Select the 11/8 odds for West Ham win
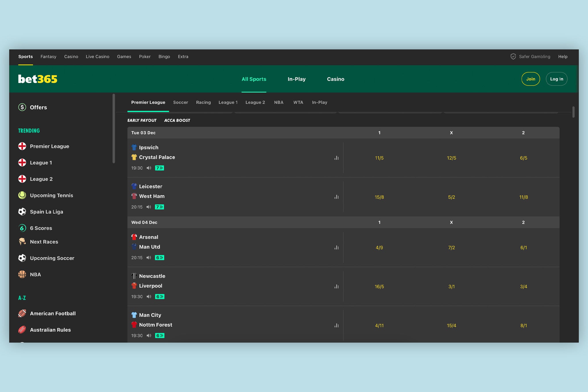The width and height of the screenshot is (588, 392). click(523, 197)
